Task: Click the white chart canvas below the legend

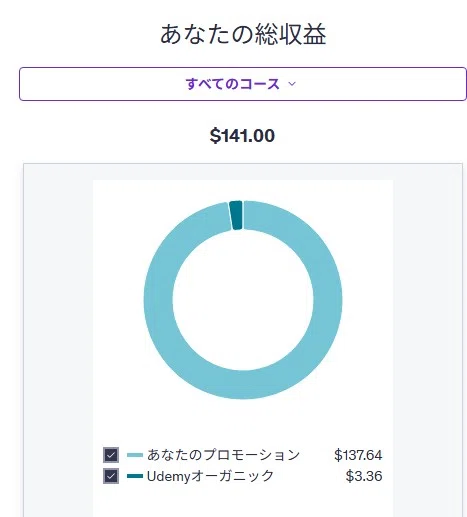Action: coord(243,502)
